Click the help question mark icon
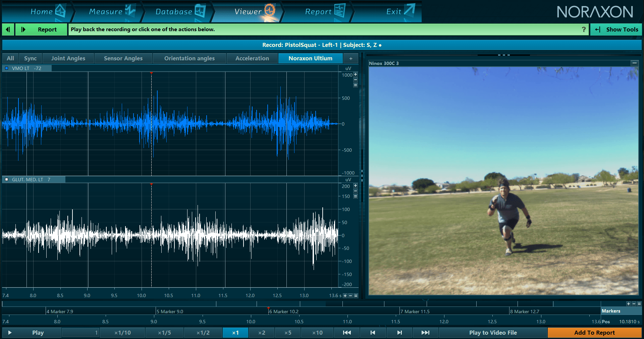Viewport: 644px width, 339px height. pos(584,29)
